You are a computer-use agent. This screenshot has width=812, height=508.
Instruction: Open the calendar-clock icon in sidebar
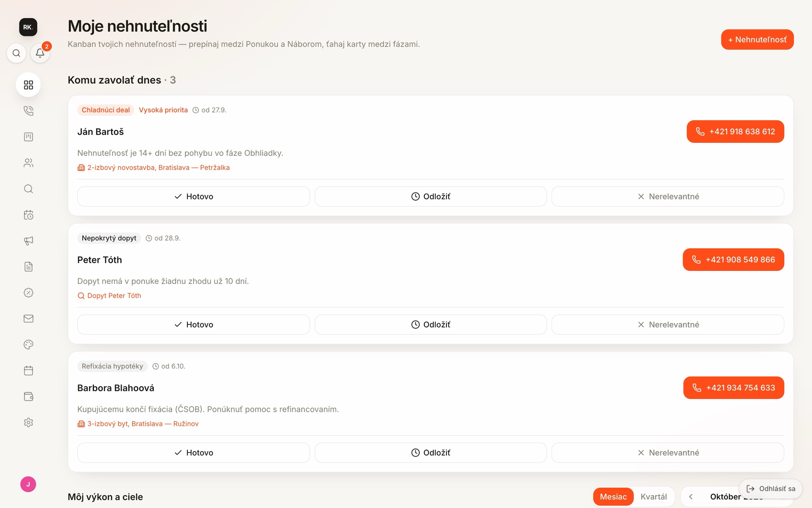coord(28,215)
